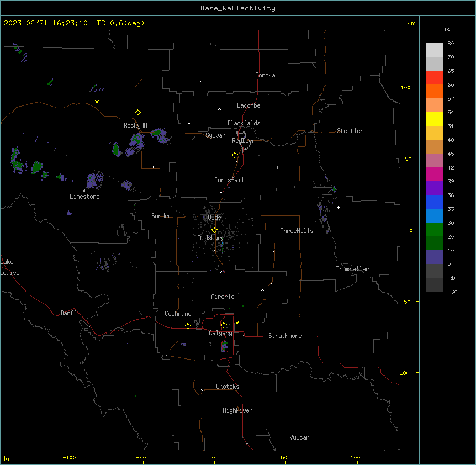Click the Lake Louise label
The image size is (476, 465).
pos(9,267)
